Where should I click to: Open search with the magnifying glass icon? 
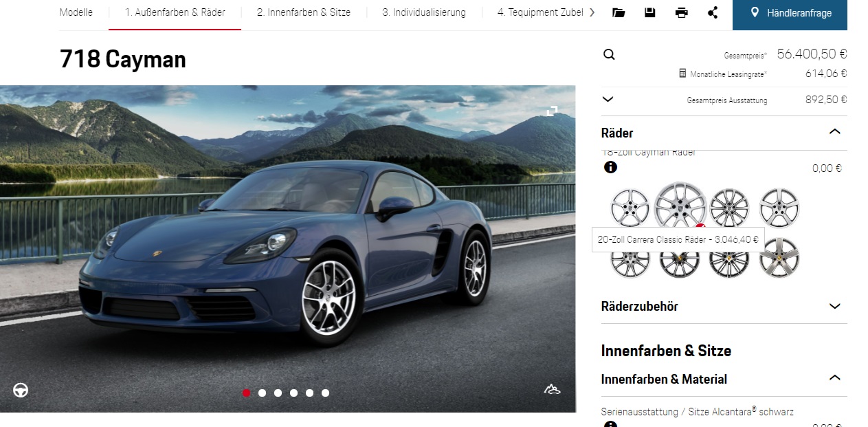[x=609, y=55]
